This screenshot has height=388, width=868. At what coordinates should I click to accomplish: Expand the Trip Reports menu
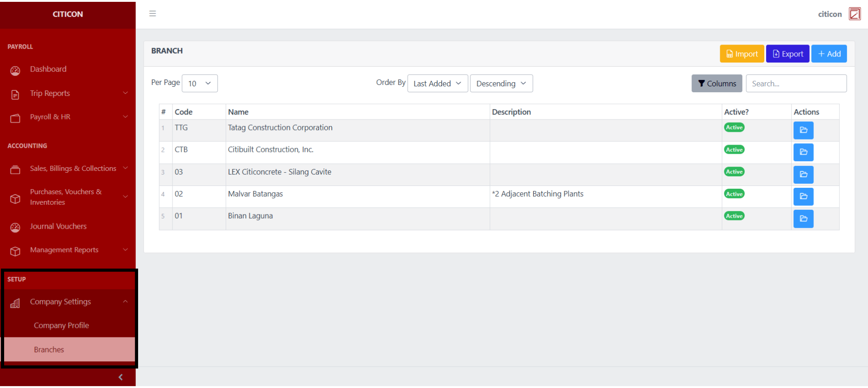point(68,93)
